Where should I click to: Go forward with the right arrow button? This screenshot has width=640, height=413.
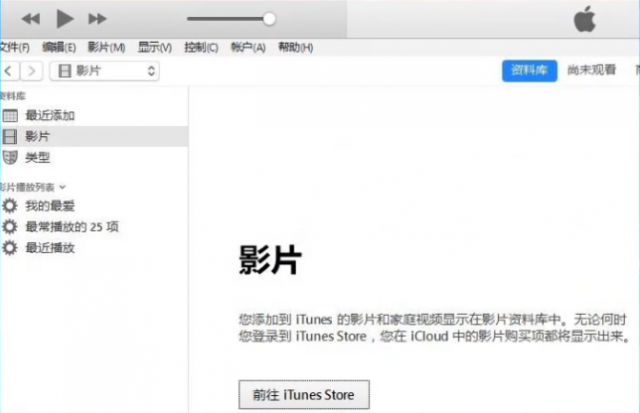click(31, 71)
